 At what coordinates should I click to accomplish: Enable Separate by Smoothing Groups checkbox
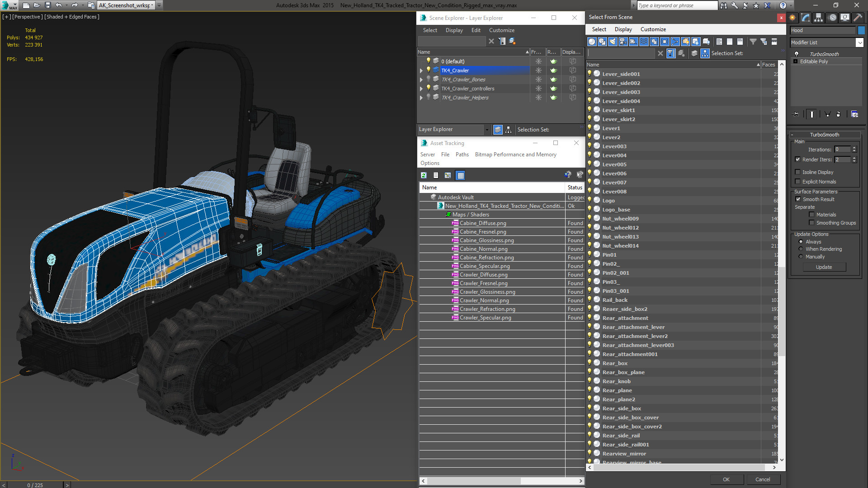coord(811,223)
